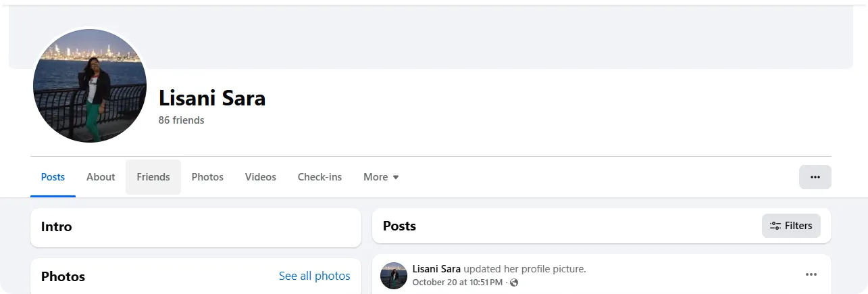This screenshot has width=868, height=294.
Task: Select the Videos tab
Action: (261, 177)
